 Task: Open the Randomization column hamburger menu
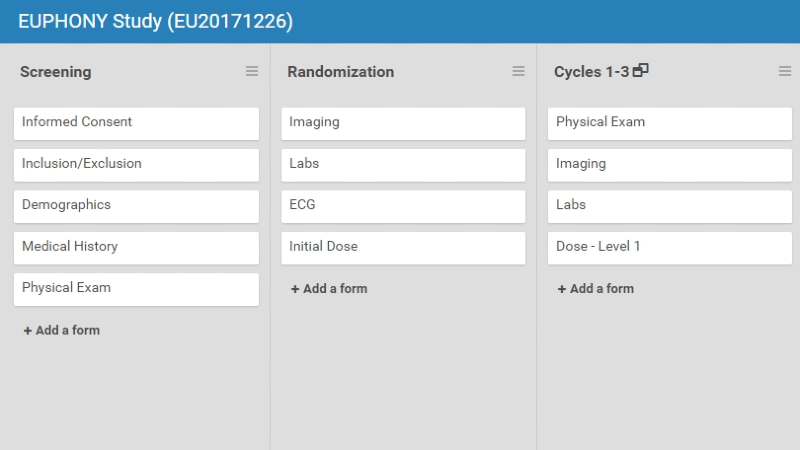[x=518, y=71]
